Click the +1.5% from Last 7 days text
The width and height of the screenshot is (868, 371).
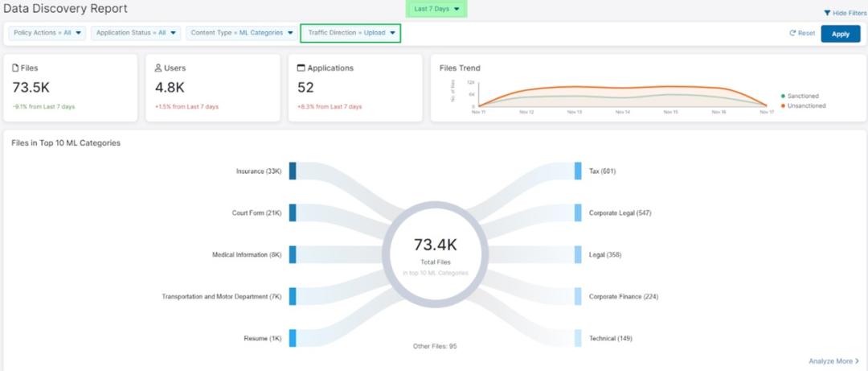[x=186, y=106]
